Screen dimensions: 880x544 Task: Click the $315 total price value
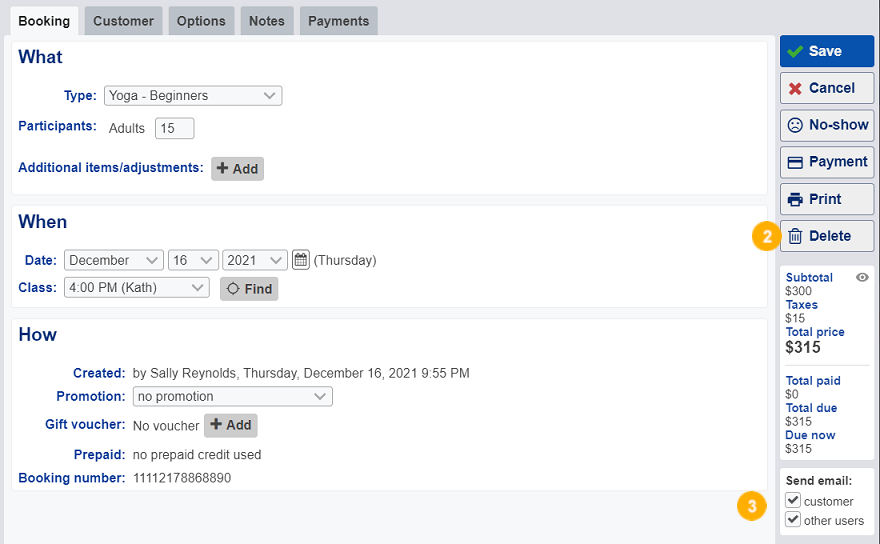pyautogui.click(x=803, y=348)
